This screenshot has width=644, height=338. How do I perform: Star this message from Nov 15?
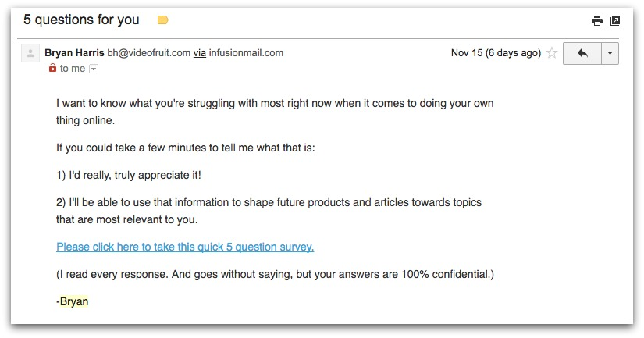(552, 53)
